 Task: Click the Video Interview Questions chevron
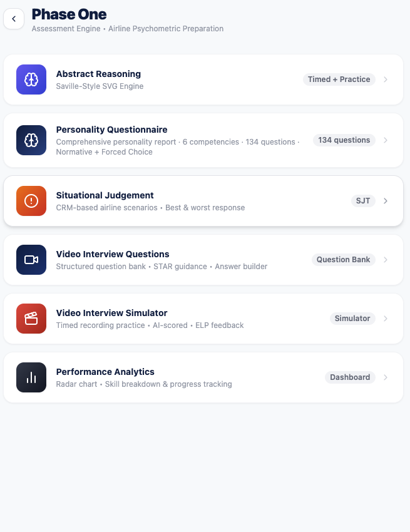(x=386, y=260)
